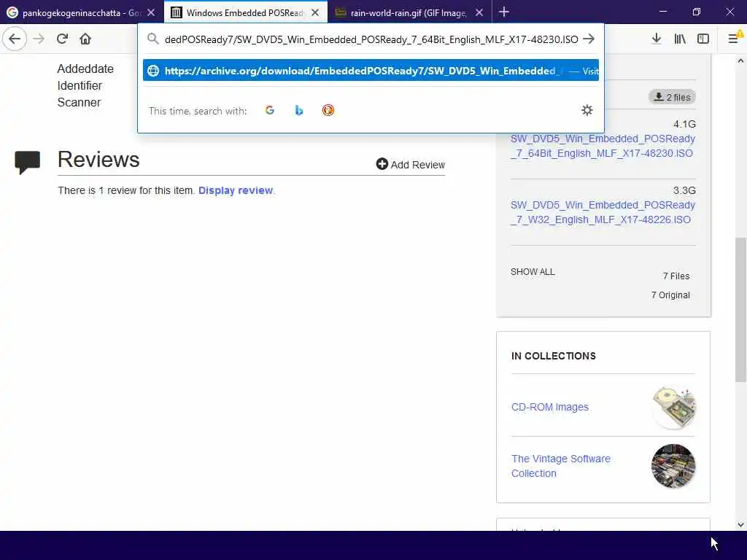Open the CD-ROM Images collection link
747x560 pixels.
tap(550, 407)
